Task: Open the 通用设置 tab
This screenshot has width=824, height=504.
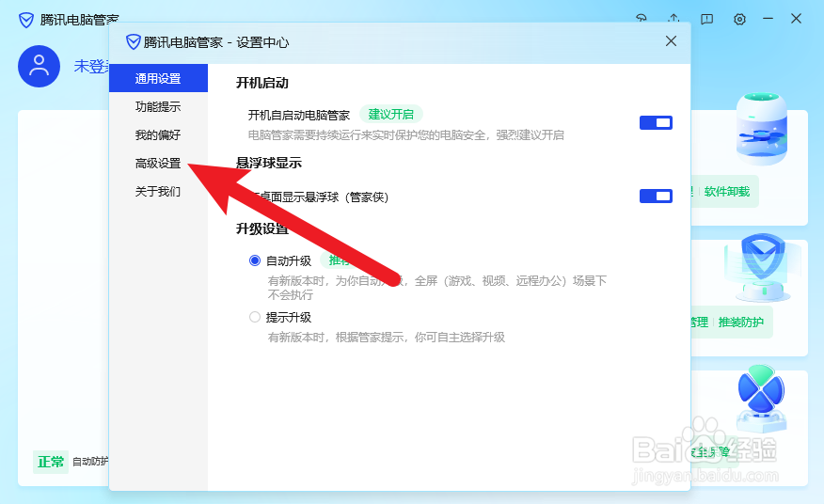Action: (x=158, y=78)
